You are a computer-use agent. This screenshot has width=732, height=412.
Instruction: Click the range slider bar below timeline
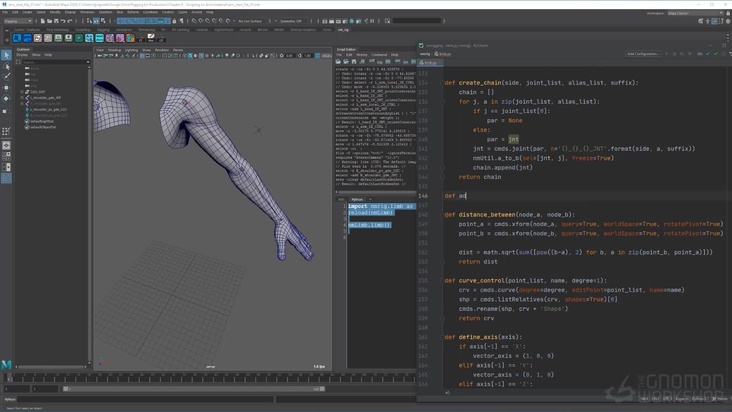tap(194, 389)
